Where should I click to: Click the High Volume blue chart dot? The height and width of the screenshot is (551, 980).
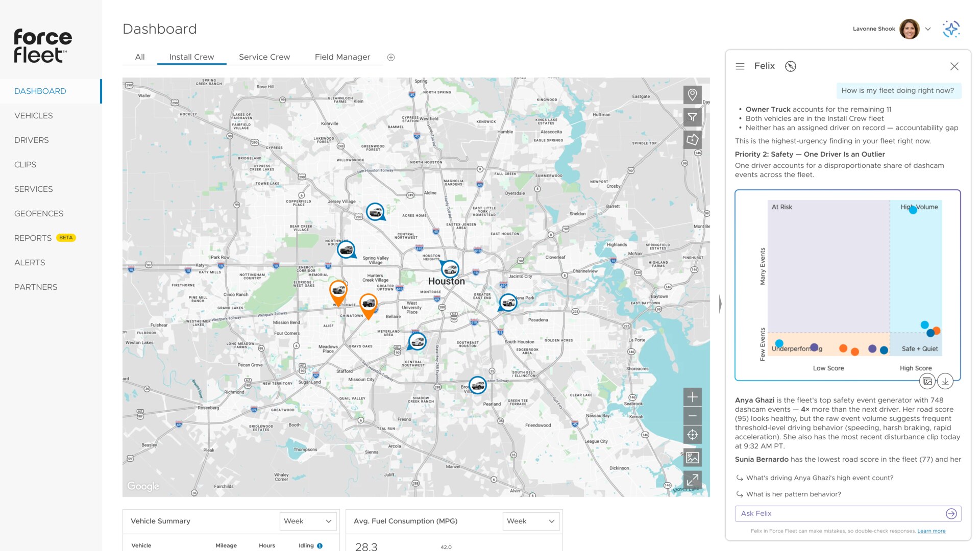pos(913,210)
